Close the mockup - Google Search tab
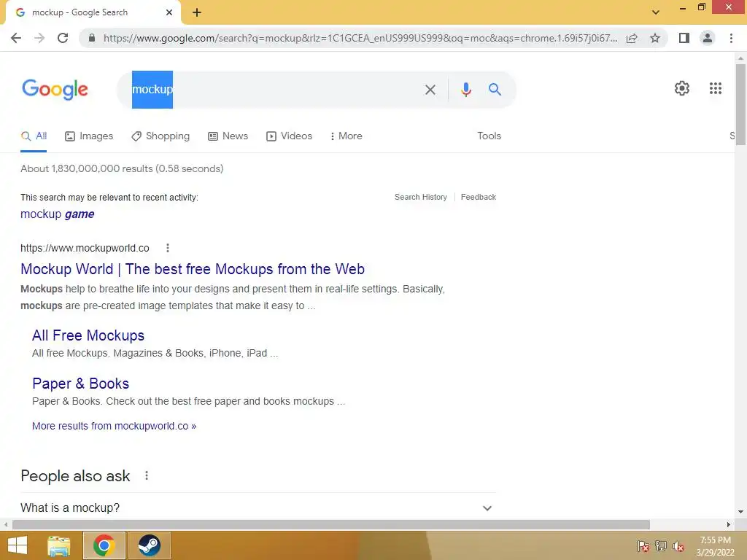The width and height of the screenshot is (747, 560). (x=169, y=12)
